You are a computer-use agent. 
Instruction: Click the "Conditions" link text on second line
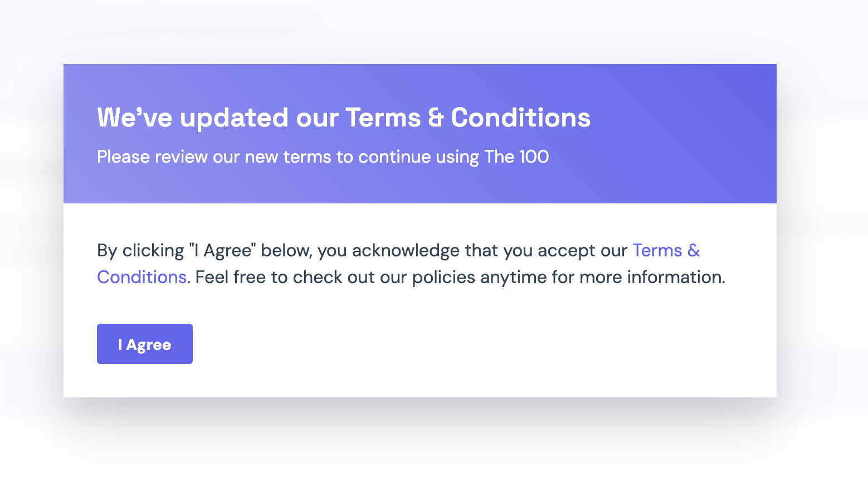(142, 277)
